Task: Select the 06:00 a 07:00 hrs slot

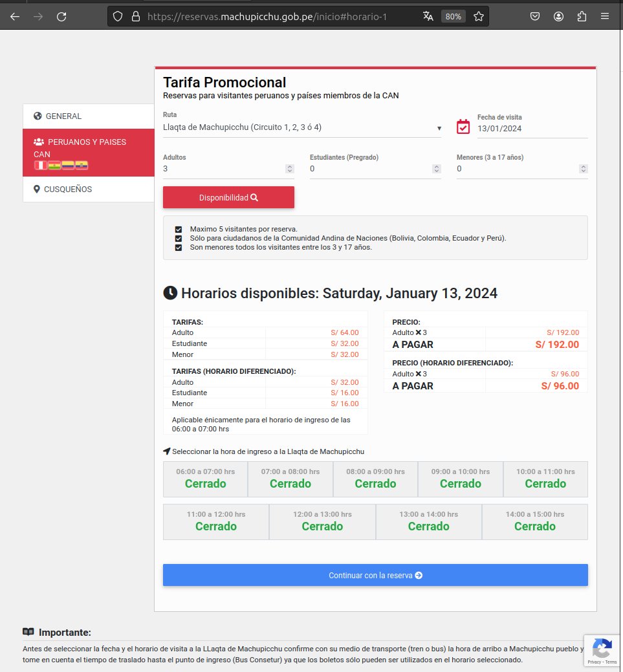Action: (205, 479)
